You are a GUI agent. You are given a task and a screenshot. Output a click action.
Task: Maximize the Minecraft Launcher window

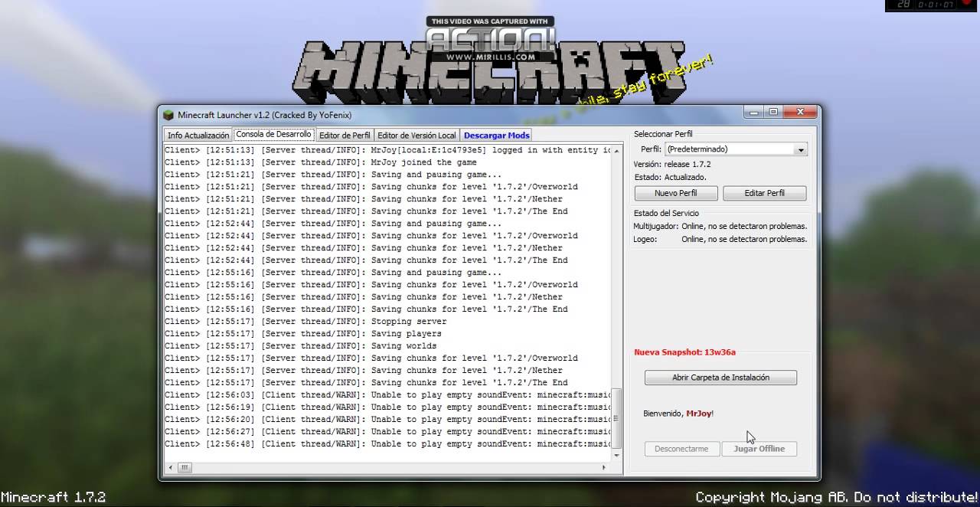click(773, 112)
